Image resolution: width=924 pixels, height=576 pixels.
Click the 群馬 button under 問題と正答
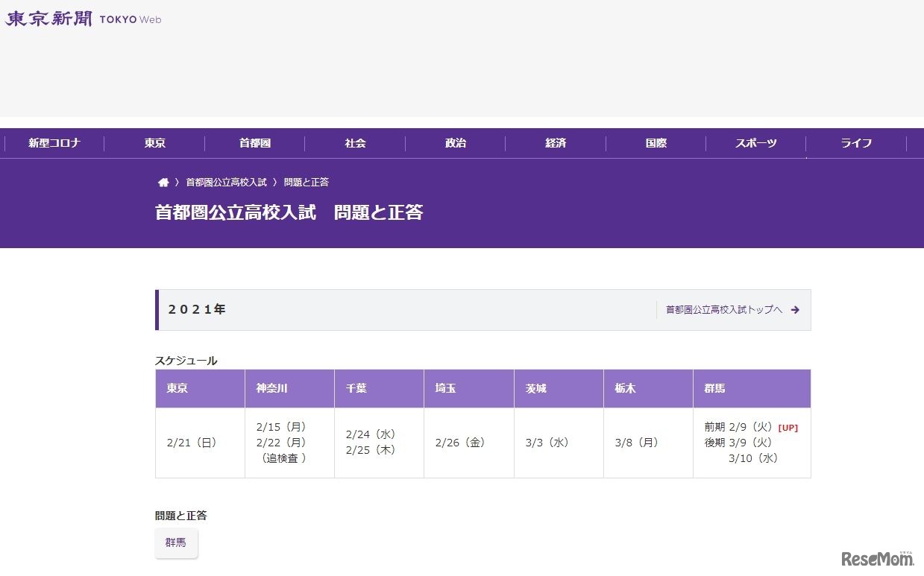[176, 543]
